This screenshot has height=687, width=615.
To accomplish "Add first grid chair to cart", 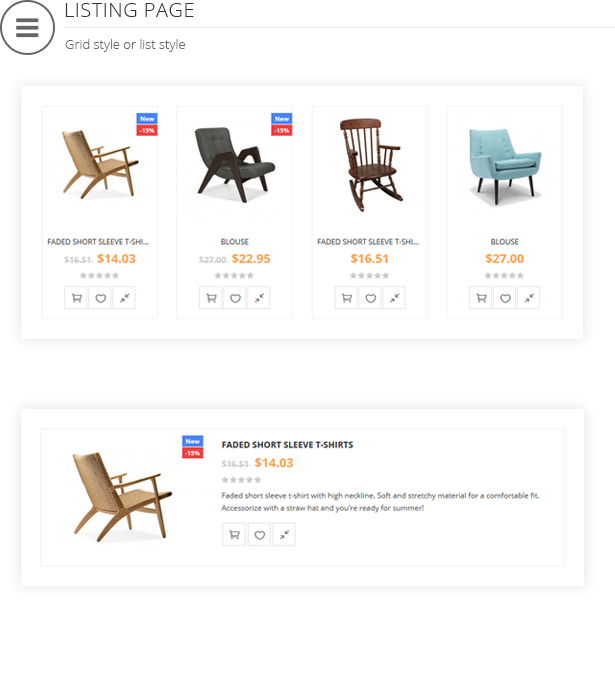I will pyautogui.click(x=75, y=298).
